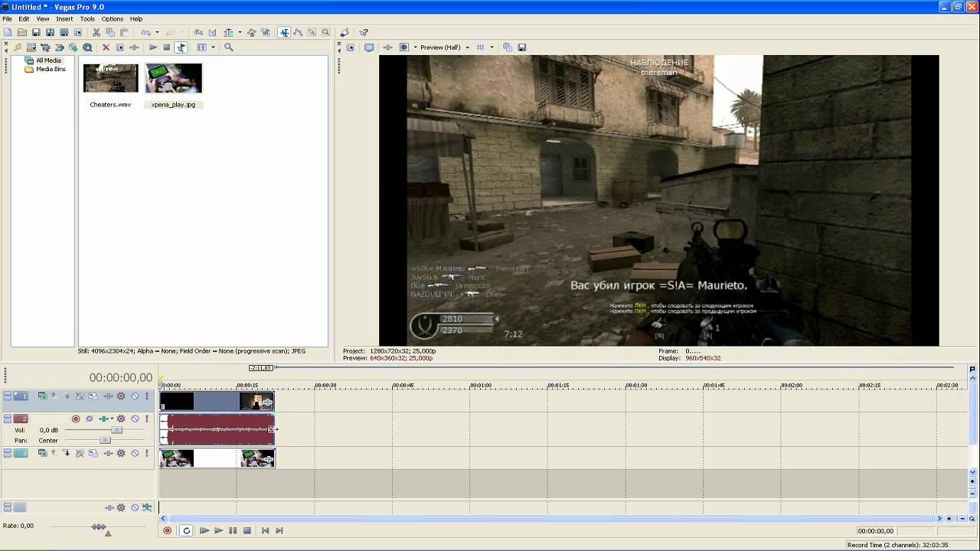Viewport: 980px width, 551px height.
Task: Click the Copy icon in main toolbar
Action: click(x=110, y=32)
